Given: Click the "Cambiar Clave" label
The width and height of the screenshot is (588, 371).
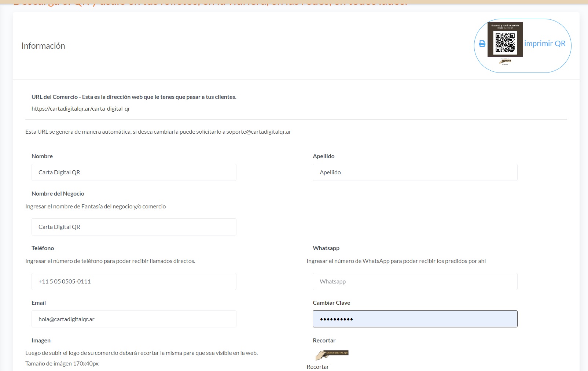Looking at the screenshot, I should 331,303.
